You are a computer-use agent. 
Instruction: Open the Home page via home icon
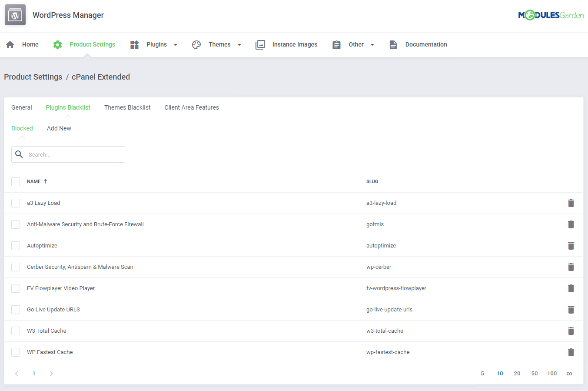pyautogui.click(x=10, y=44)
